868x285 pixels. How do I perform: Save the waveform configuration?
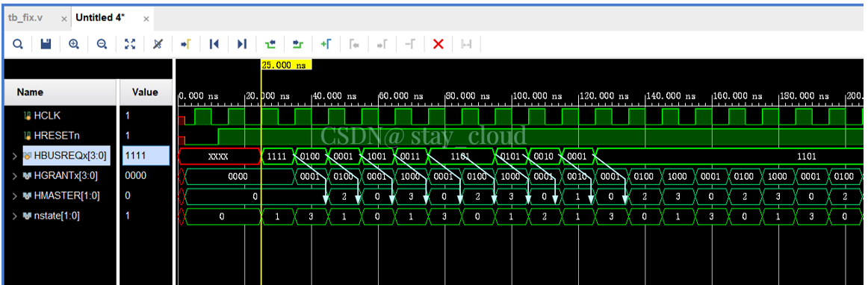point(46,44)
